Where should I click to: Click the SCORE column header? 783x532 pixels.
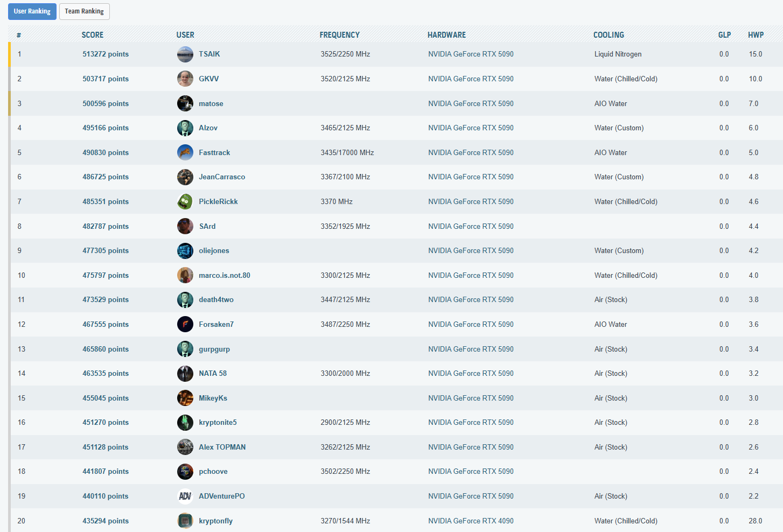click(x=93, y=35)
